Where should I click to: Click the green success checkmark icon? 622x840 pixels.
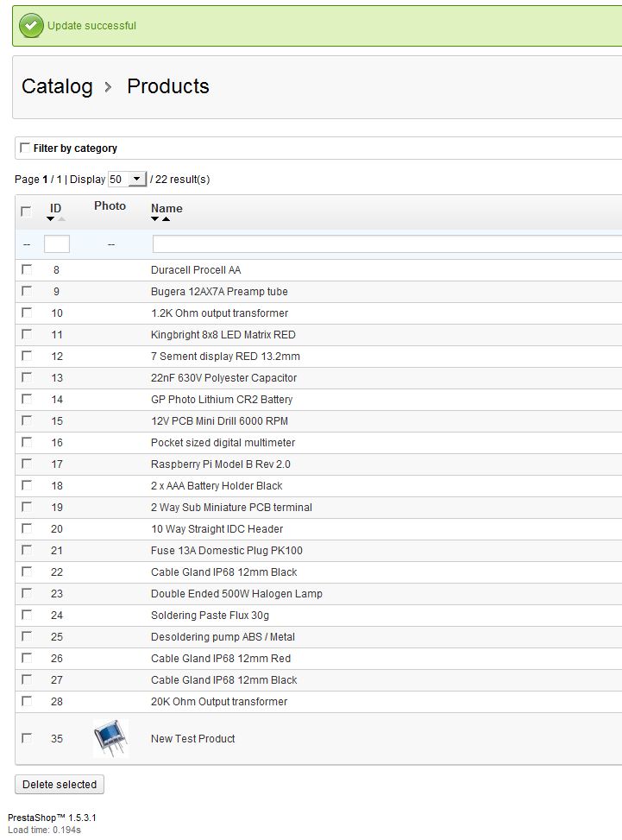pyautogui.click(x=31, y=26)
